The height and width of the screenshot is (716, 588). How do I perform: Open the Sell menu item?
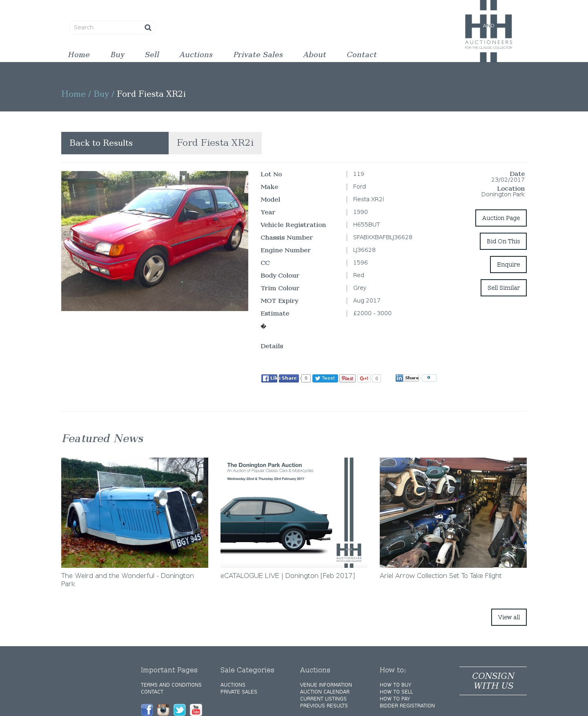152,55
